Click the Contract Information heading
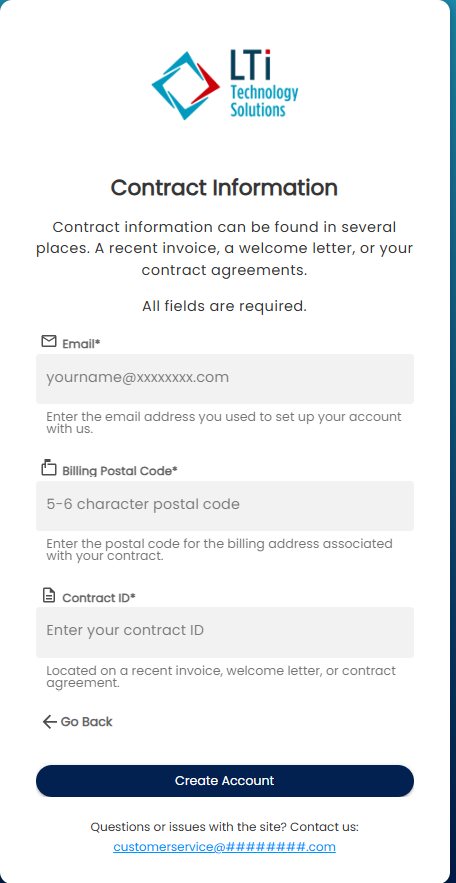This screenshot has width=456, height=883. click(224, 188)
